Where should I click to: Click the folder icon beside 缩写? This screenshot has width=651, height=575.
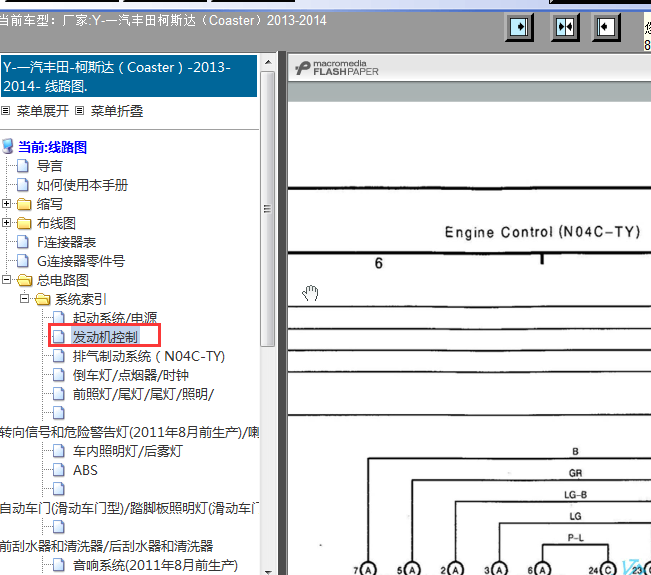pos(24,204)
